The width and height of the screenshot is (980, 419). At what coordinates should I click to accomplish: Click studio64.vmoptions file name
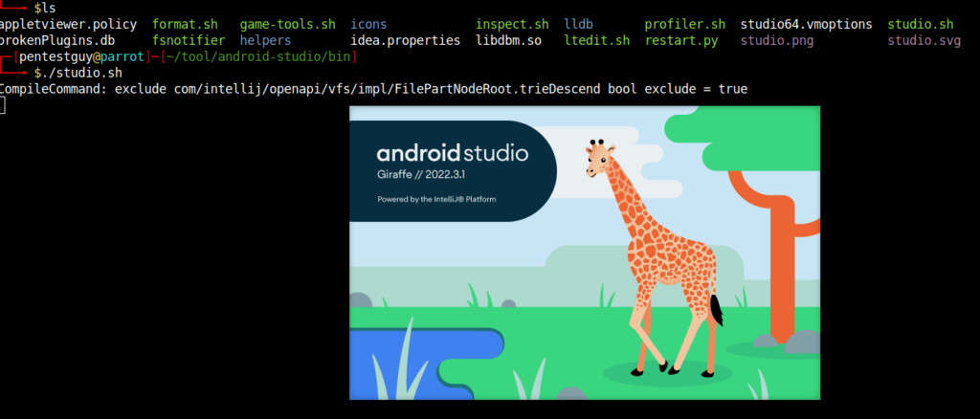pos(806,25)
